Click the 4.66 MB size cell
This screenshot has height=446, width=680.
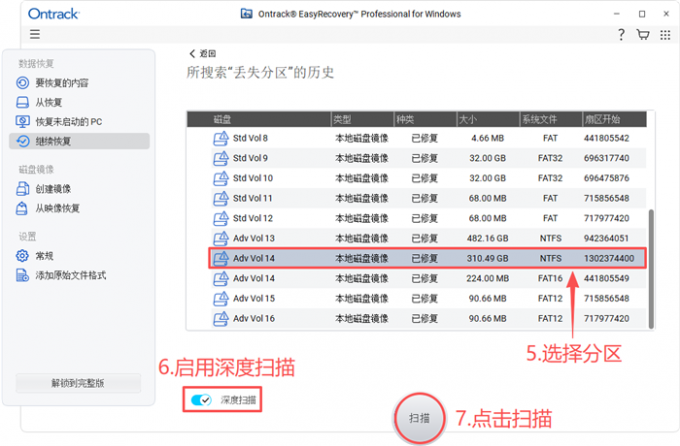pyautogui.click(x=487, y=138)
